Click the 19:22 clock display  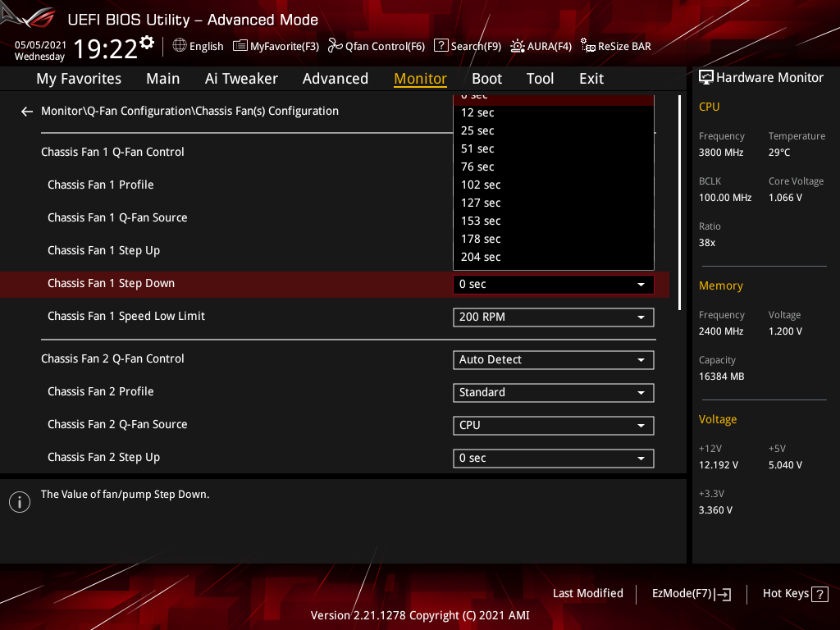(x=106, y=49)
